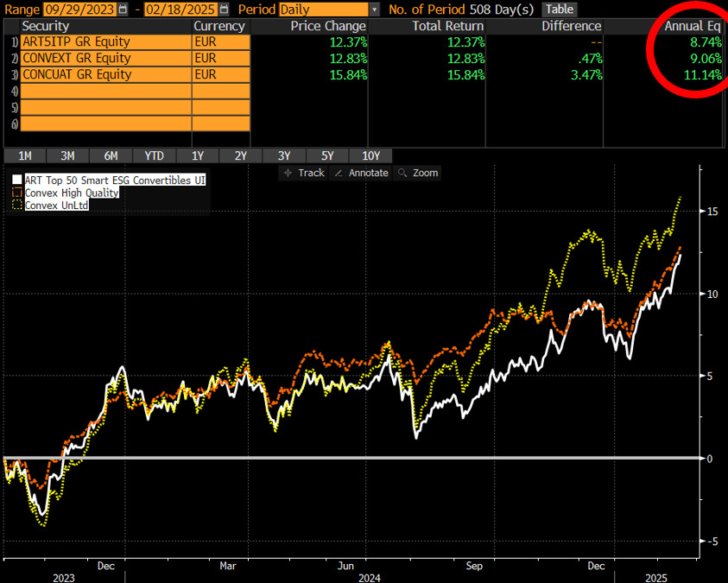Viewport: 728px width, 583px height.
Task: Sort by the Security column header
Action: (46, 26)
